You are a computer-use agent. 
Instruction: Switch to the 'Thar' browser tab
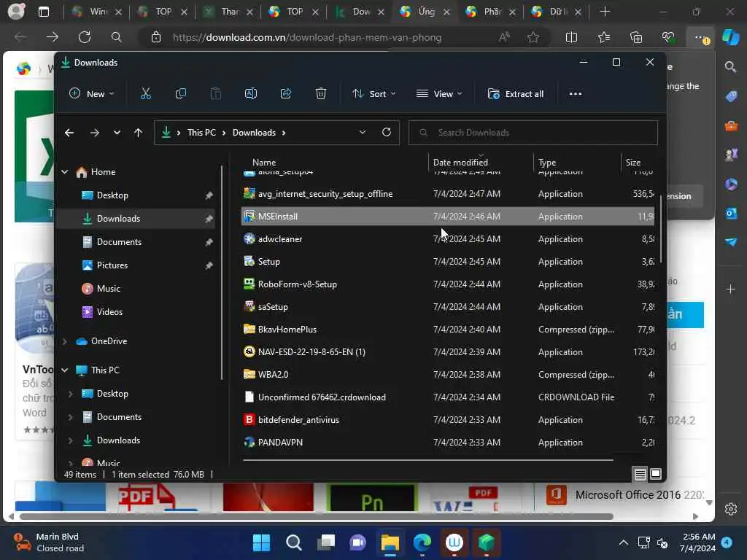coord(228,12)
